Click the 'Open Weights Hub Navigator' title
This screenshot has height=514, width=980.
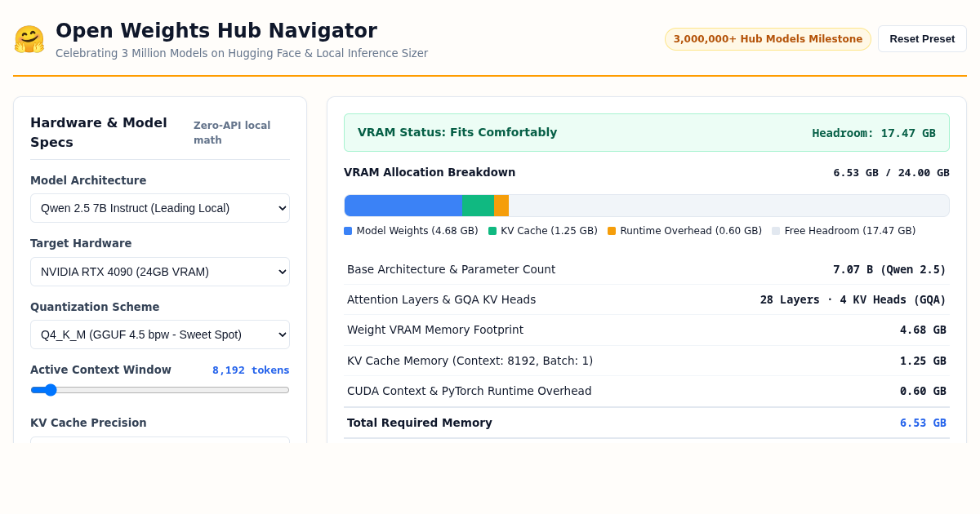click(x=216, y=31)
